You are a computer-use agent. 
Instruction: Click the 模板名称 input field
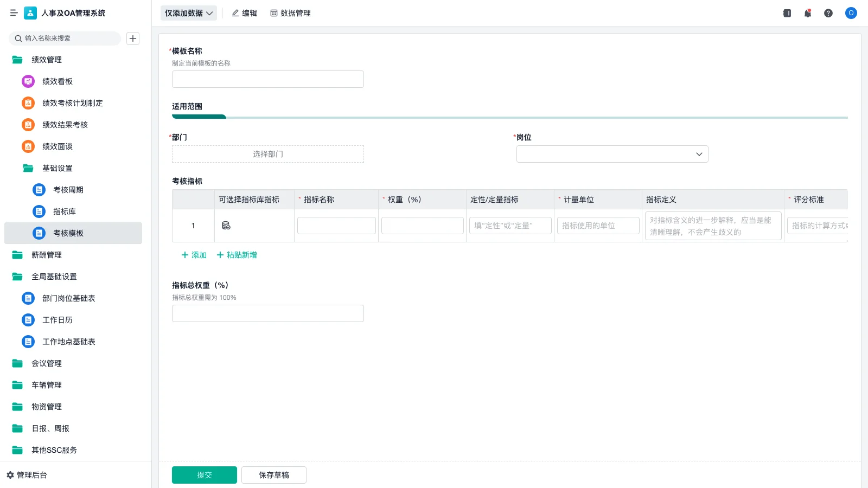[x=267, y=79]
